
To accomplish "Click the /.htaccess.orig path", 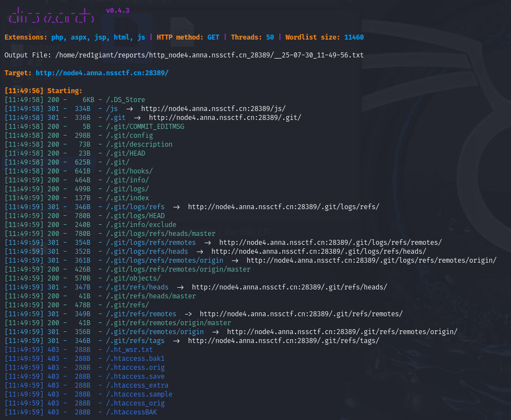I will [x=135, y=368].
